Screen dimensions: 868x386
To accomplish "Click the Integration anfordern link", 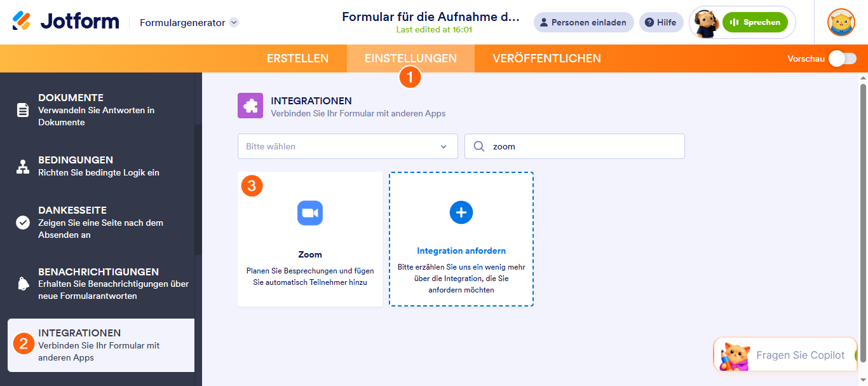I will pos(461,251).
